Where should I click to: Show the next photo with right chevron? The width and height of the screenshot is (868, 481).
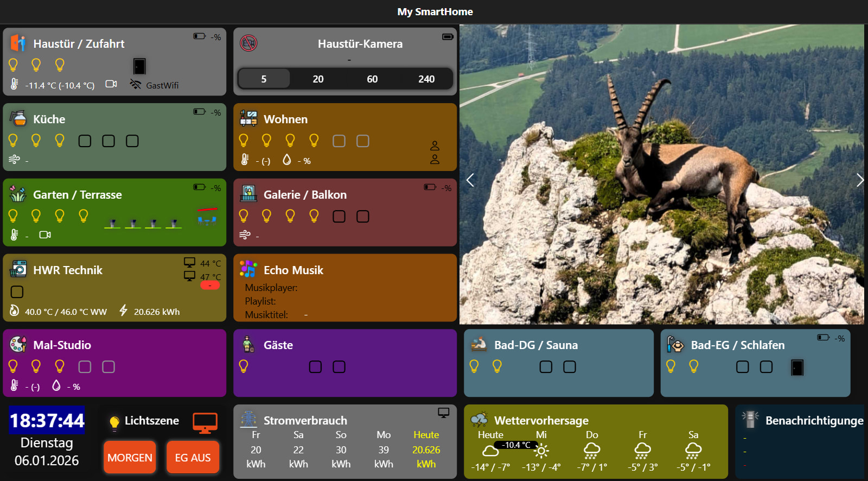pos(859,180)
